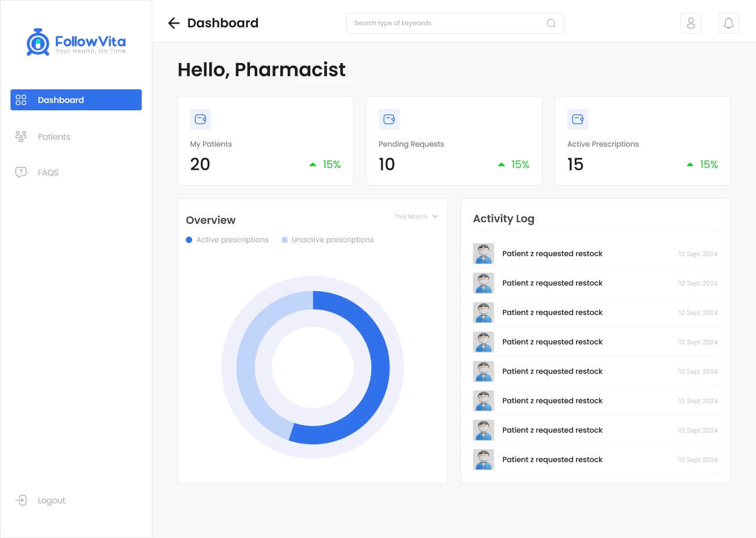Image resolution: width=756 pixels, height=538 pixels.
Task: Click the last activity log avatar
Action: click(483, 460)
